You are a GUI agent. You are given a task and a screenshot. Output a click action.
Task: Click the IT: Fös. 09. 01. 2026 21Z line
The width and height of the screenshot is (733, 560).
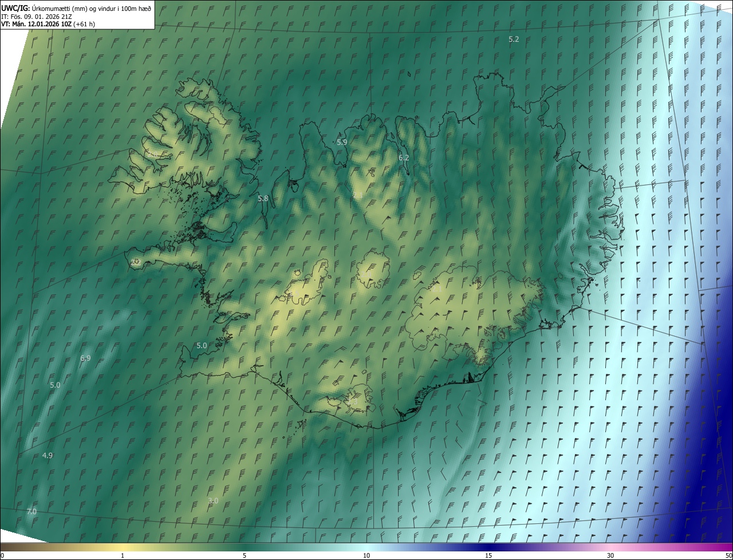36,16
